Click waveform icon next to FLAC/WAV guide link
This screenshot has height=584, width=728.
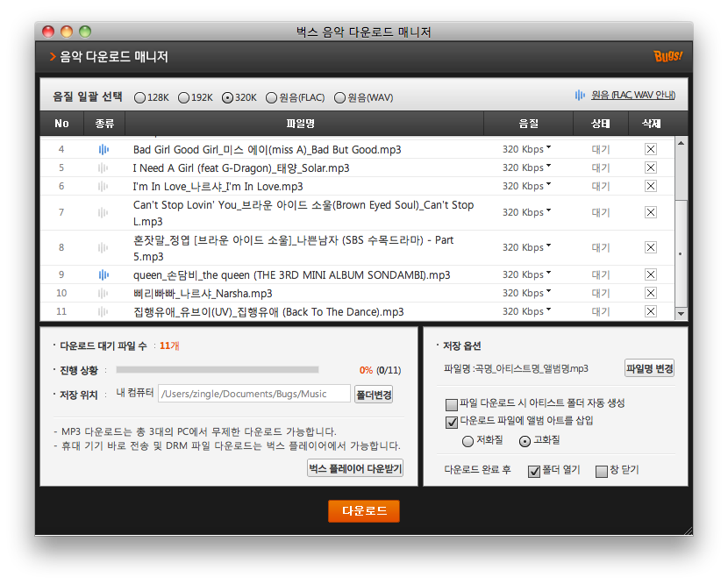[x=580, y=96]
